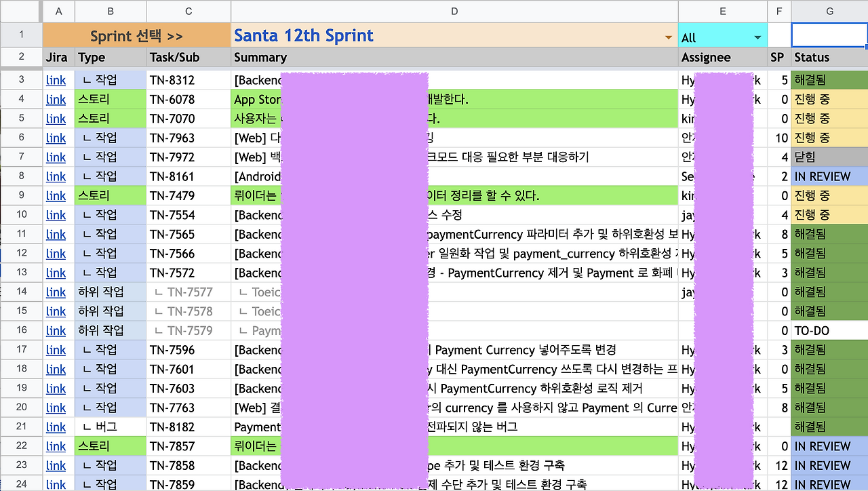
Task: Open the Jira link for TN-7565
Action: [x=56, y=235]
